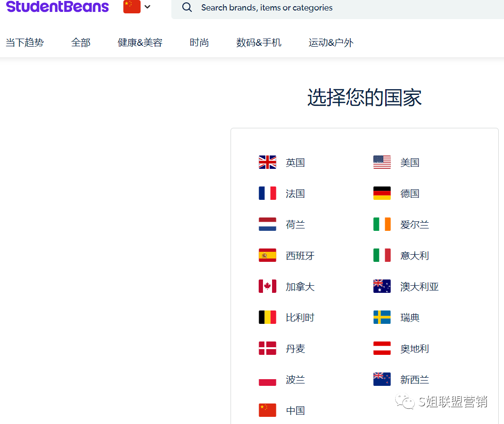Pick 澳大利亚 as your country
The height and width of the screenshot is (424, 504).
coord(420,287)
